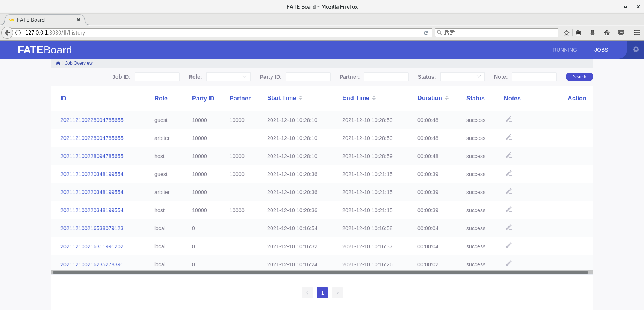Click duration cell 00:00:02
644x310 pixels.
pos(428,264)
